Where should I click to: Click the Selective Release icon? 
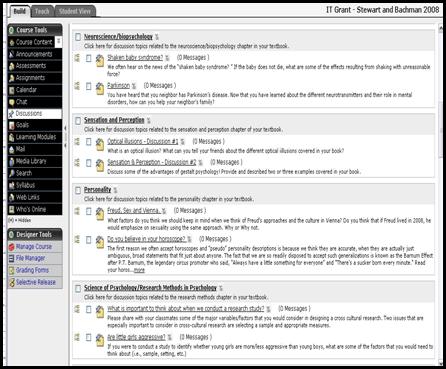pyautogui.click(x=12, y=282)
